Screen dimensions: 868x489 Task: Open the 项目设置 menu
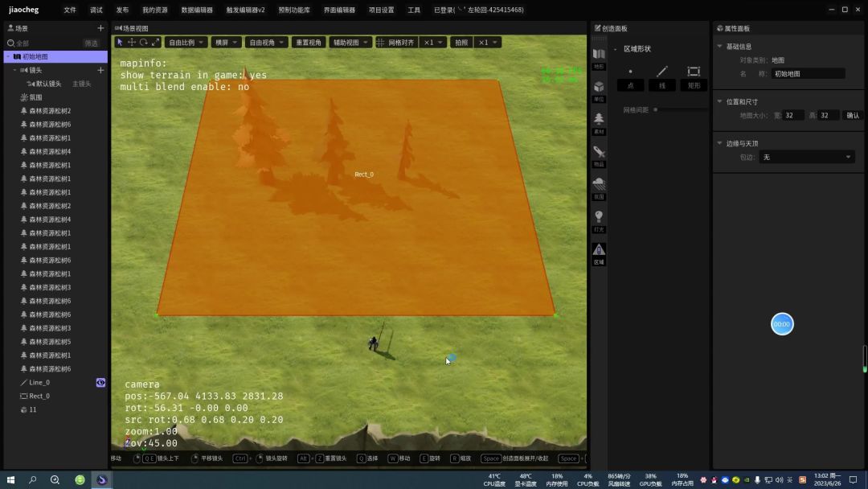382,10
